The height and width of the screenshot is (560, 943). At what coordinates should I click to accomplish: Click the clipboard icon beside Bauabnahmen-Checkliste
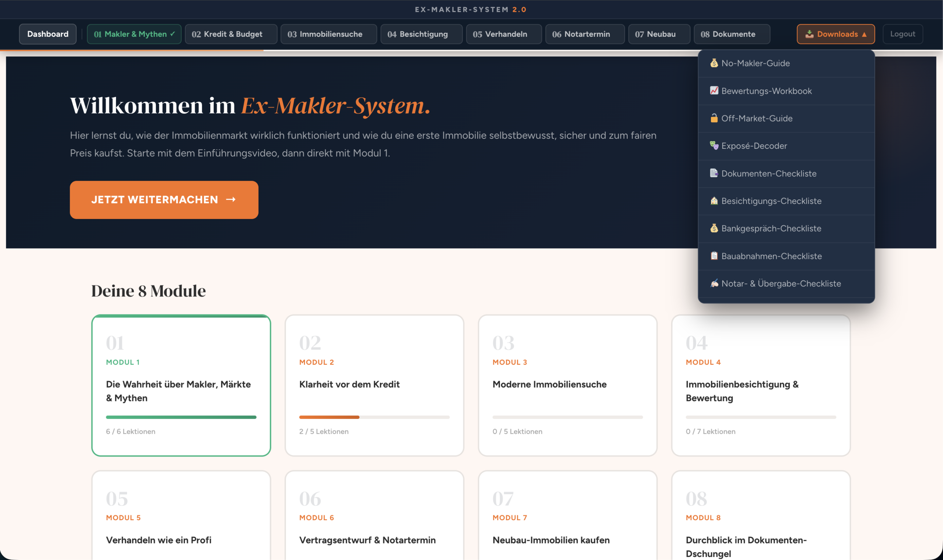click(714, 256)
